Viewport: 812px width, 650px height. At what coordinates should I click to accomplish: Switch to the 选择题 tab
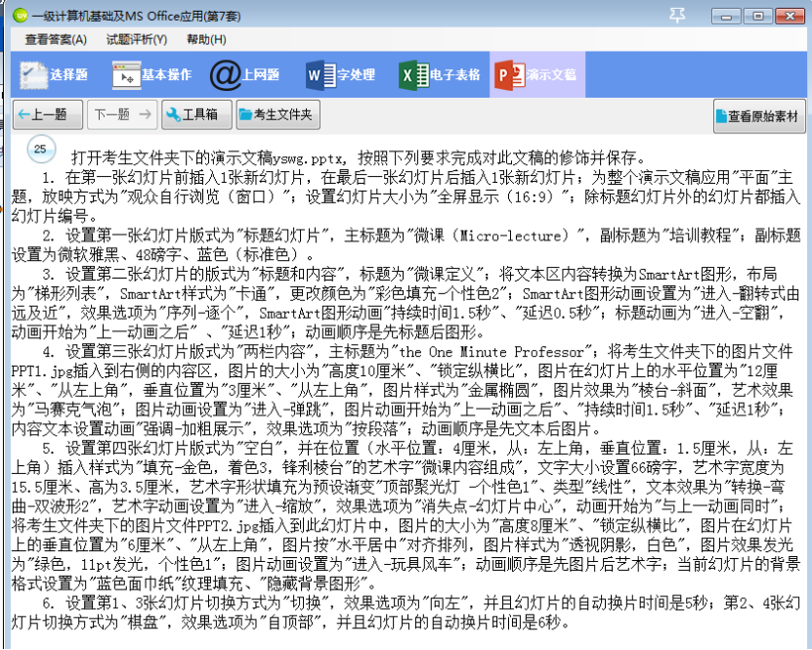tap(54, 74)
